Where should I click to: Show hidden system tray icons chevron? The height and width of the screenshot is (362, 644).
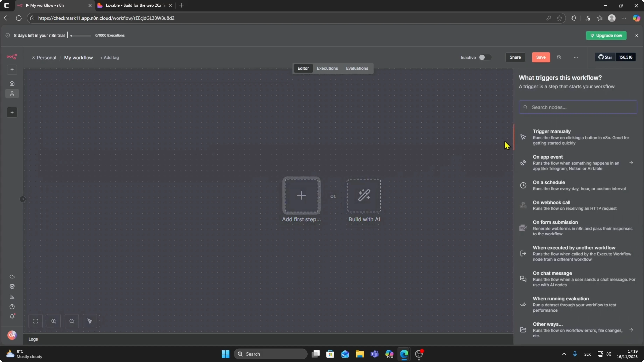click(564, 354)
